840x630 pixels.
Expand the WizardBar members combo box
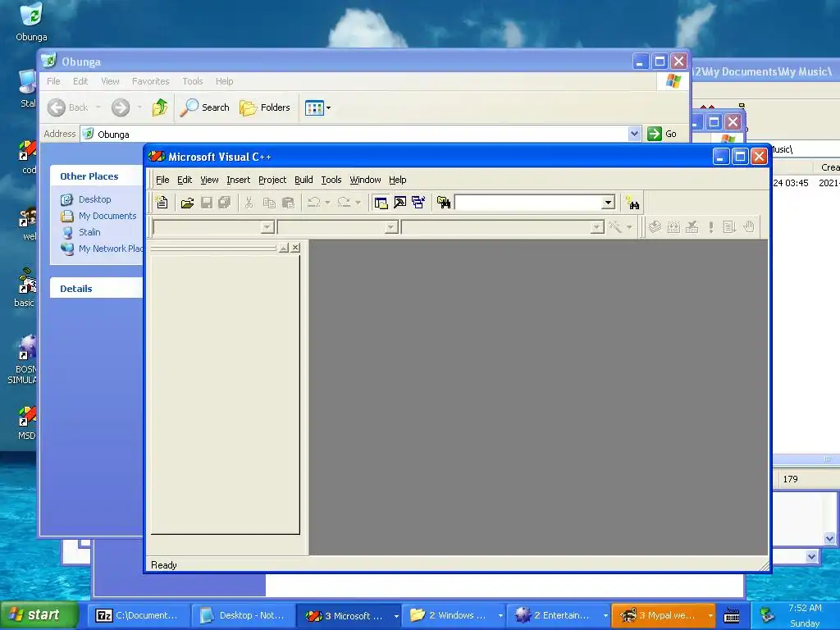tap(597, 227)
